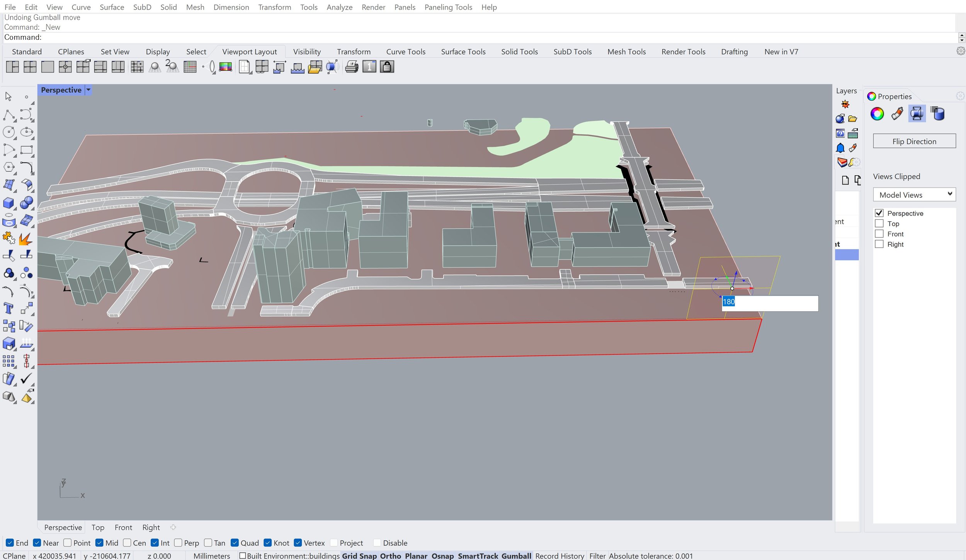Screen dimensions: 966x560
Task: Select the Polygon tool
Action: coord(9,167)
